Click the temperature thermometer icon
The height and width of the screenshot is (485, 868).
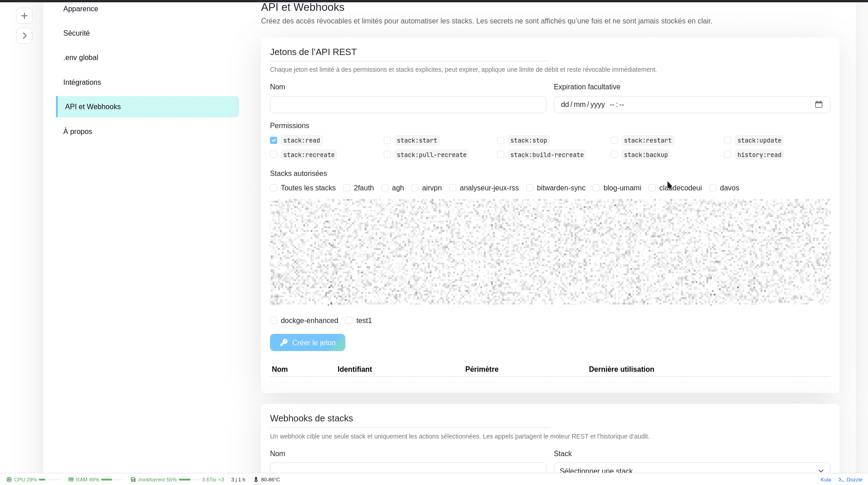pyautogui.click(x=256, y=480)
